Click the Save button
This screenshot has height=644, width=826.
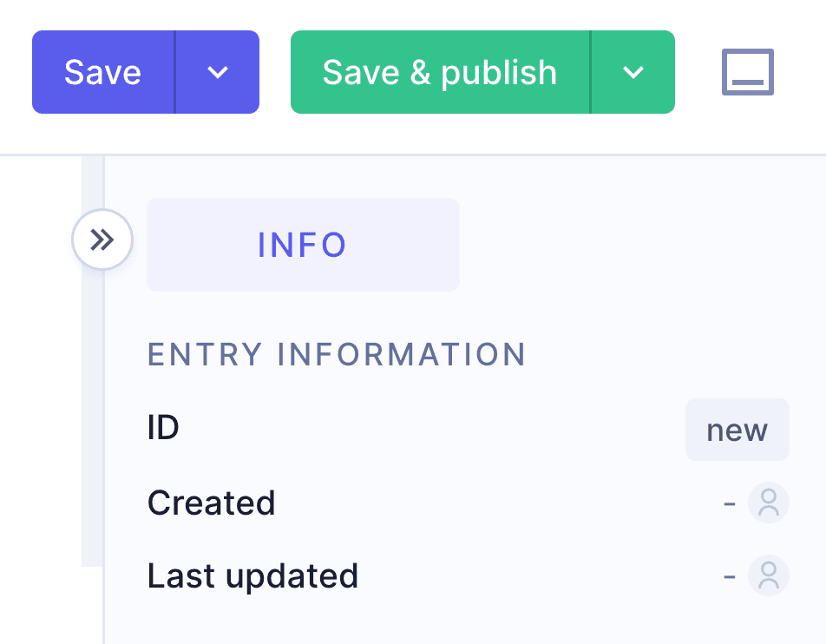(x=102, y=72)
